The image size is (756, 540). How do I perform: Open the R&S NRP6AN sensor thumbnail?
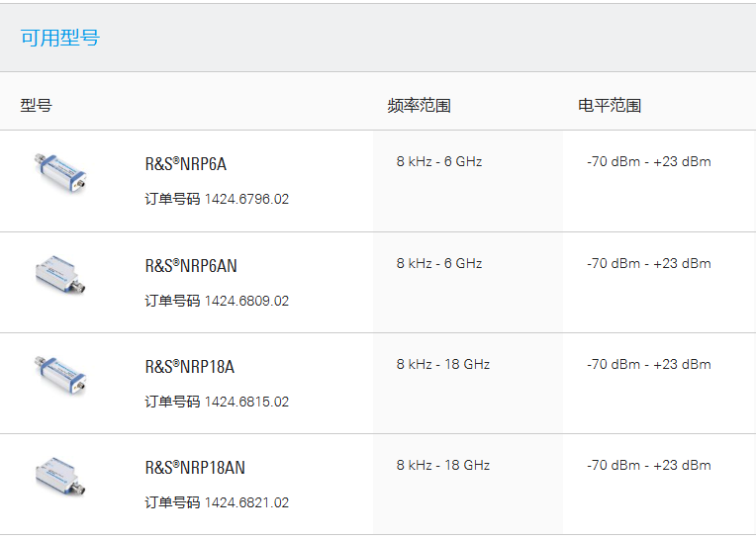click(x=60, y=274)
